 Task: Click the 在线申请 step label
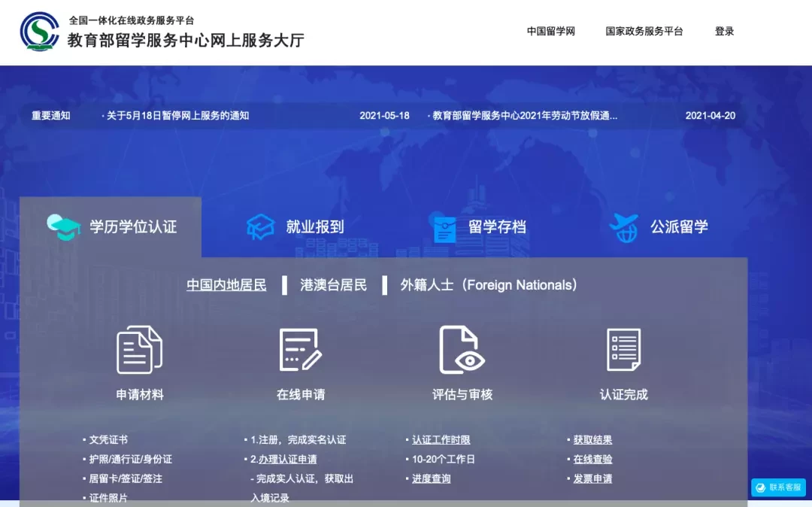(x=301, y=395)
